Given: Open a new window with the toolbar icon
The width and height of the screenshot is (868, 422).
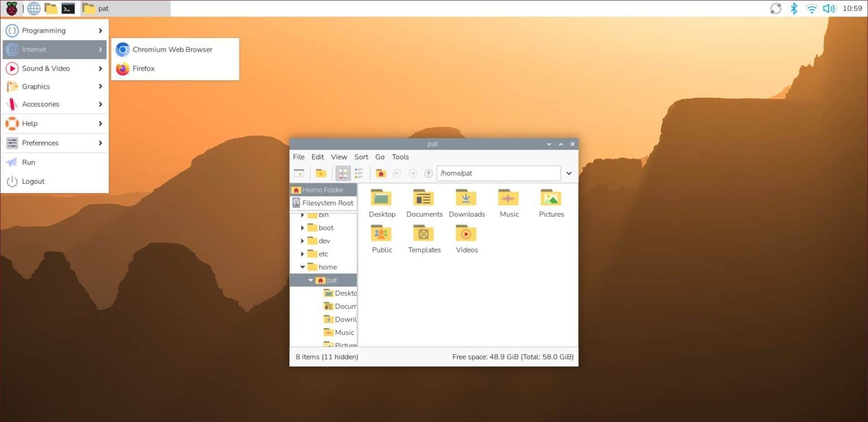Looking at the screenshot, I should [299, 173].
